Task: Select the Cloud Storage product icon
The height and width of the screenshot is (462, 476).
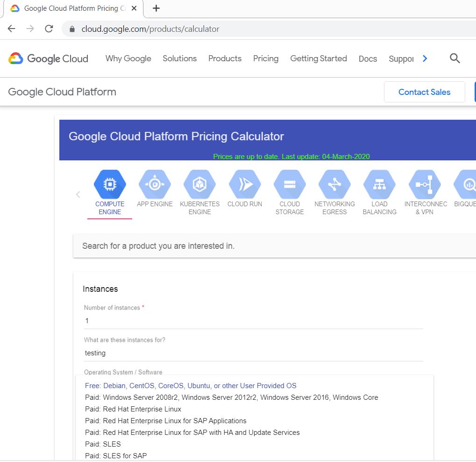Action: pos(290,184)
